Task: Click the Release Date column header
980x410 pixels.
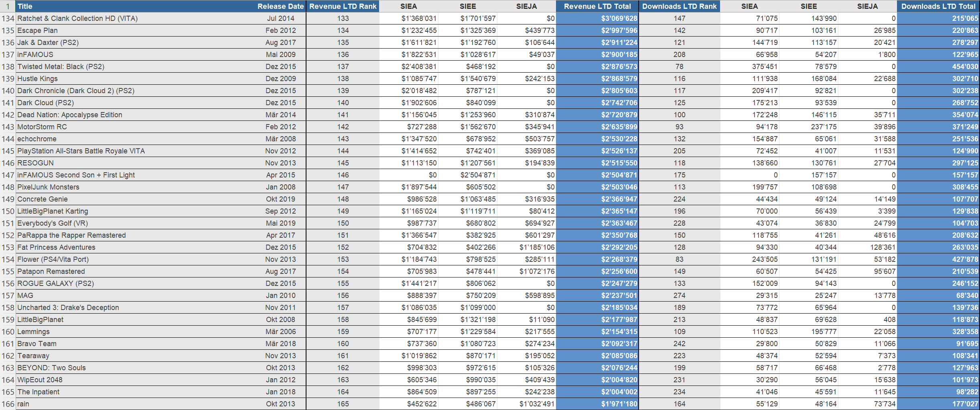Action: [x=280, y=6]
